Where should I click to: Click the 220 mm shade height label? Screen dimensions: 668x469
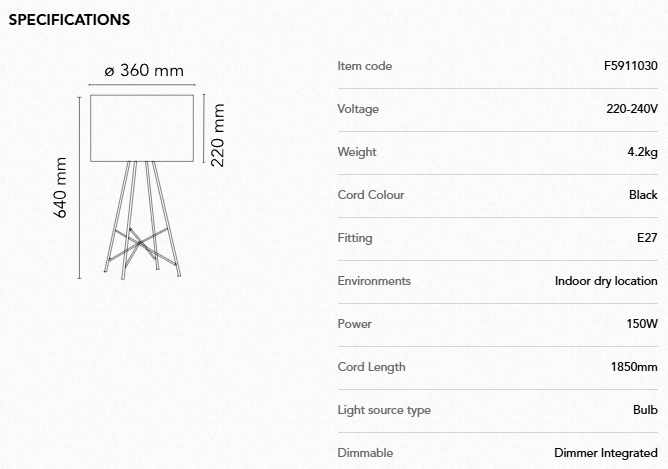pos(218,133)
